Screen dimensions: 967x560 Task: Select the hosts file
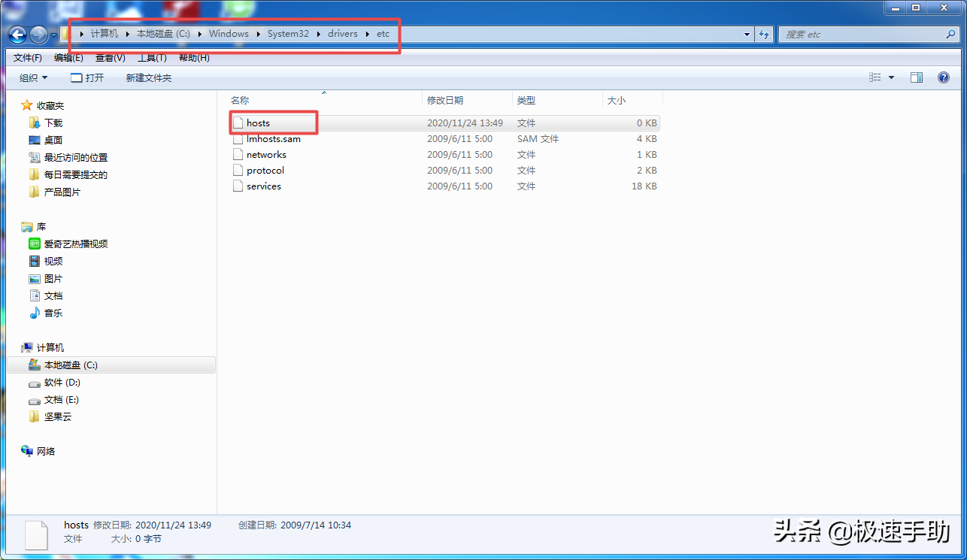coord(258,123)
